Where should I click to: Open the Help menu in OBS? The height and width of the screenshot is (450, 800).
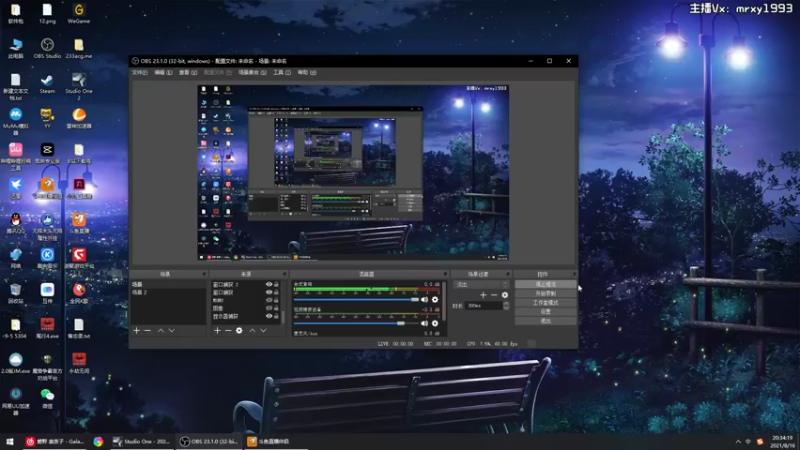307,73
